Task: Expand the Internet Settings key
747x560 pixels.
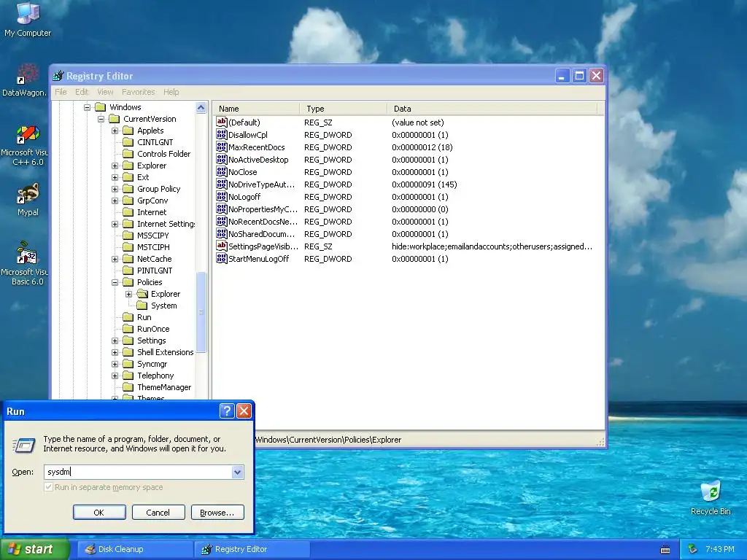Action: (x=115, y=224)
